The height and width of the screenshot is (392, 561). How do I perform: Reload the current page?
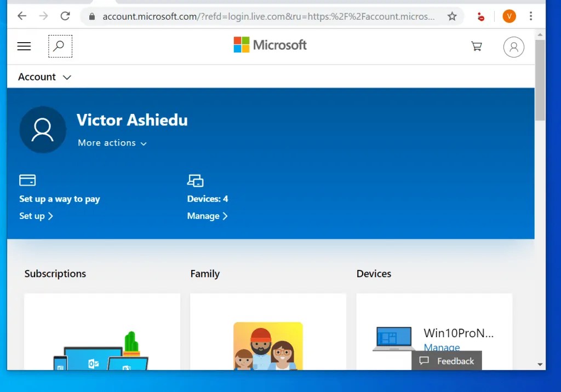click(x=65, y=16)
